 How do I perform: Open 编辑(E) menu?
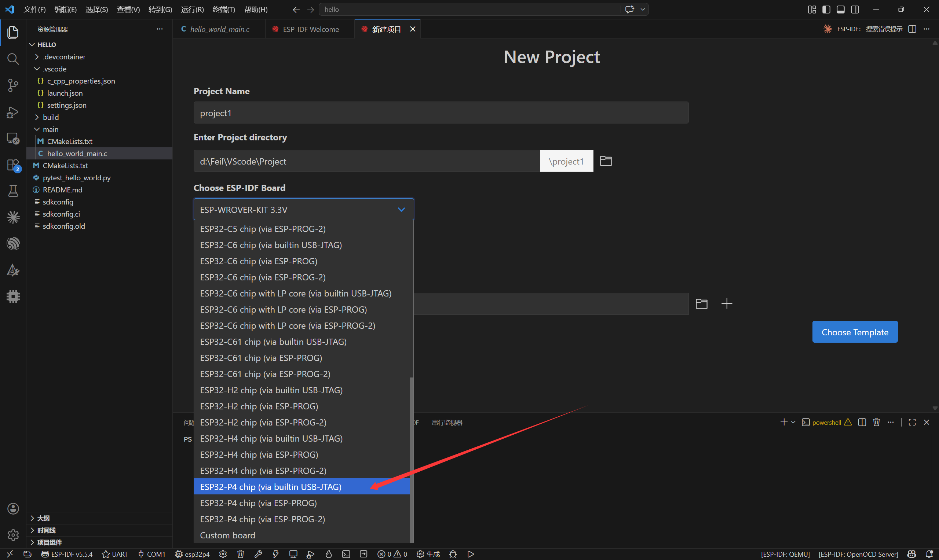pos(65,10)
